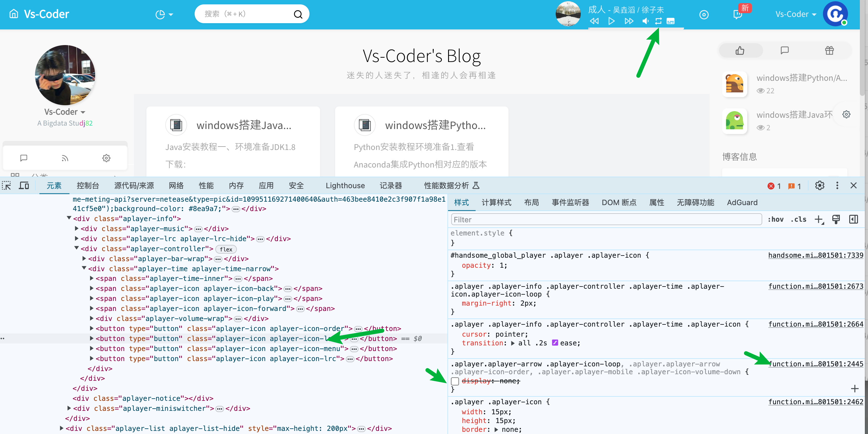The height and width of the screenshot is (434, 868).
Task: Open the 性能数据分析 tab
Action: 452,185
